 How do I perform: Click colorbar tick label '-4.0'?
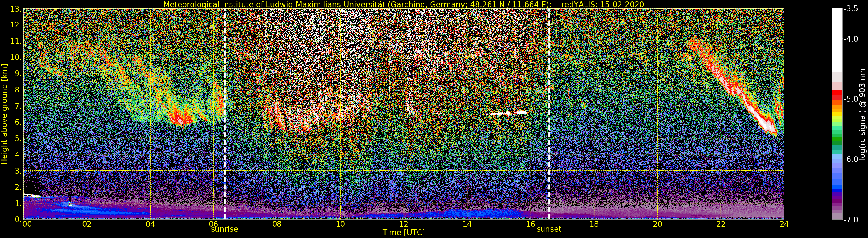click(851, 39)
